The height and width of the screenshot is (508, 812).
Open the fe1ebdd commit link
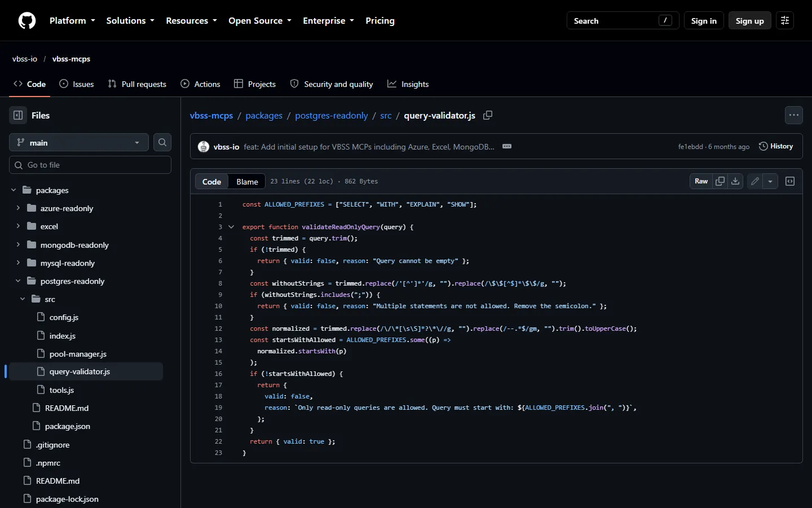pyautogui.click(x=690, y=147)
